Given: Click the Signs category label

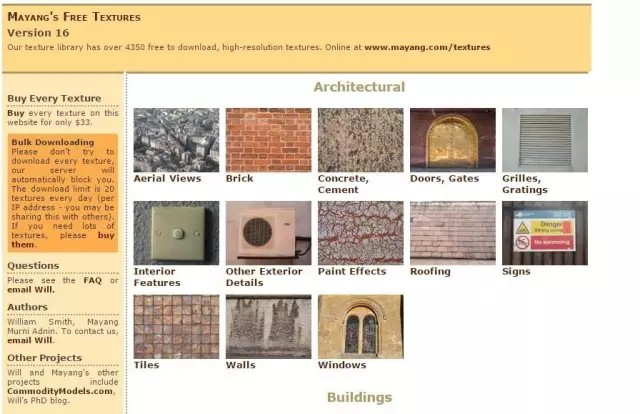Looking at the screenshot, I should [516, 272].
